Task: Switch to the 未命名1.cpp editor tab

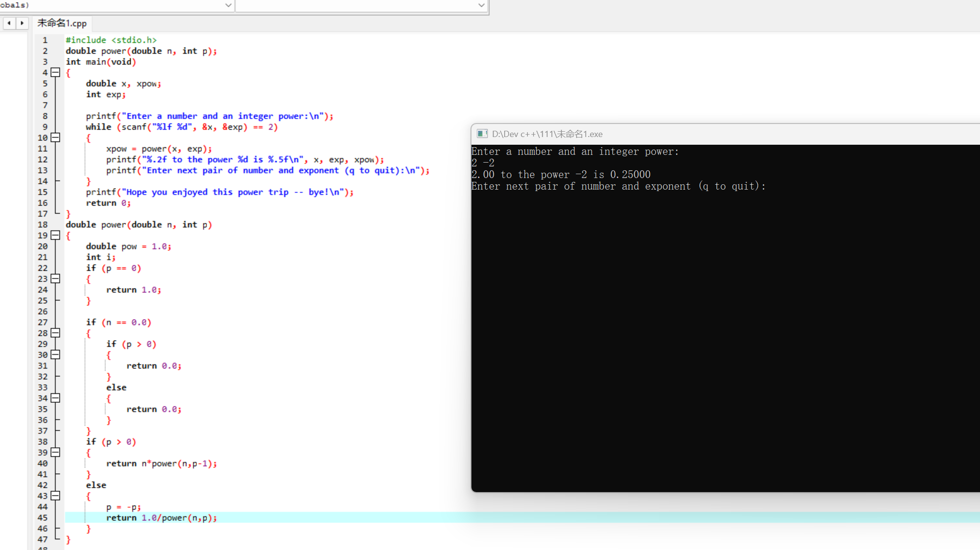Action: coord(62,23)
